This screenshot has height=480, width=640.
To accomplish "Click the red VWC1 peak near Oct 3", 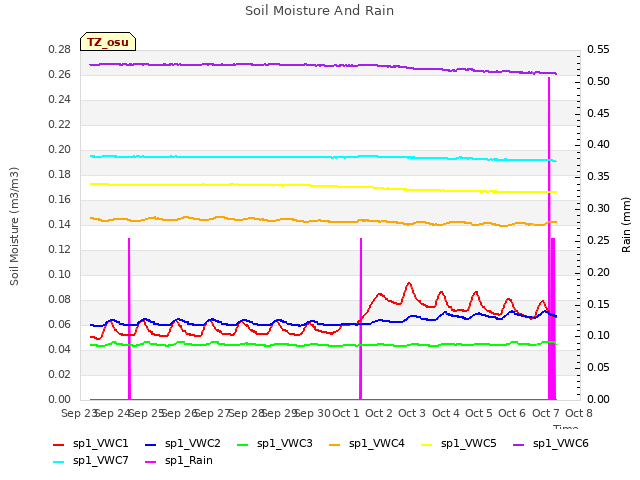I will pyautogui.click(x=409, y=283).
